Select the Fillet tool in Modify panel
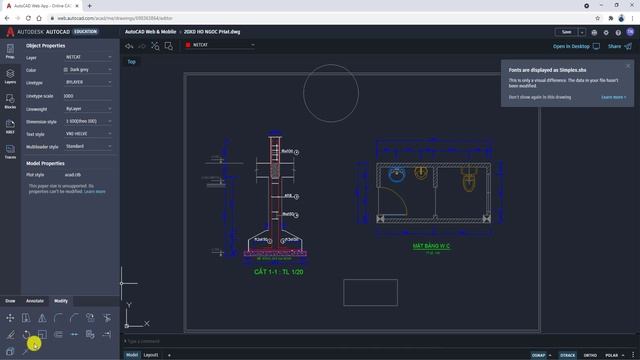The width and height of the screenshot is (640, 360). (58, 318)
